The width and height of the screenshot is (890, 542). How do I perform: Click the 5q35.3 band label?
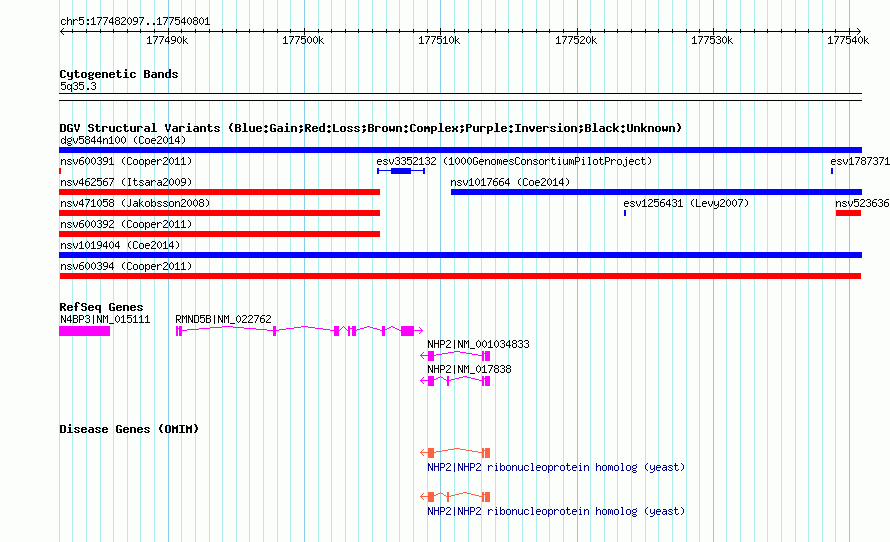[x=78, y=87]
